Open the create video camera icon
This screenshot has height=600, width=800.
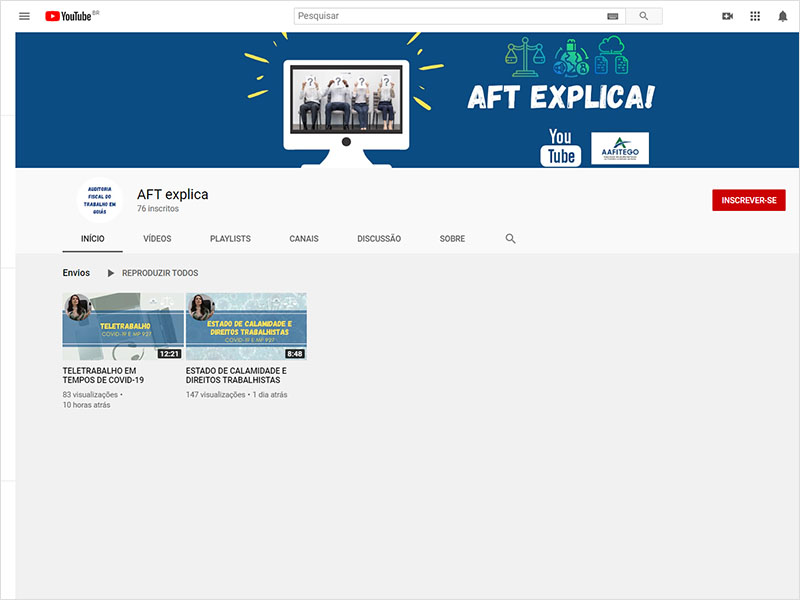727,16
